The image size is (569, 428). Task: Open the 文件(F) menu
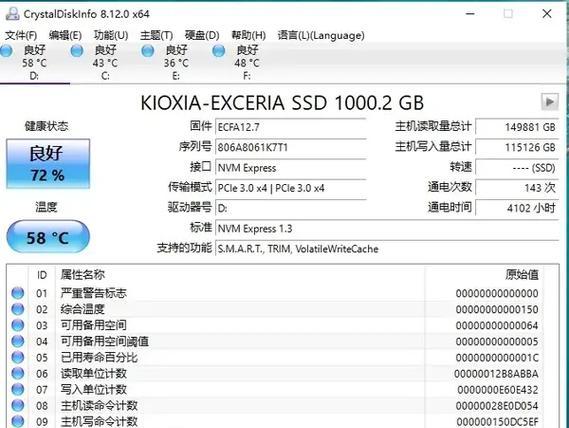point(21,35)
